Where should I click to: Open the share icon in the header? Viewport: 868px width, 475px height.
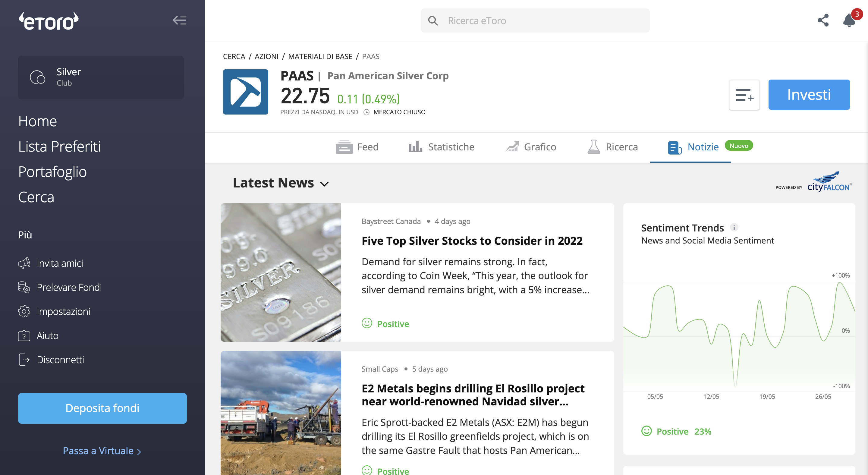point(823,20)
